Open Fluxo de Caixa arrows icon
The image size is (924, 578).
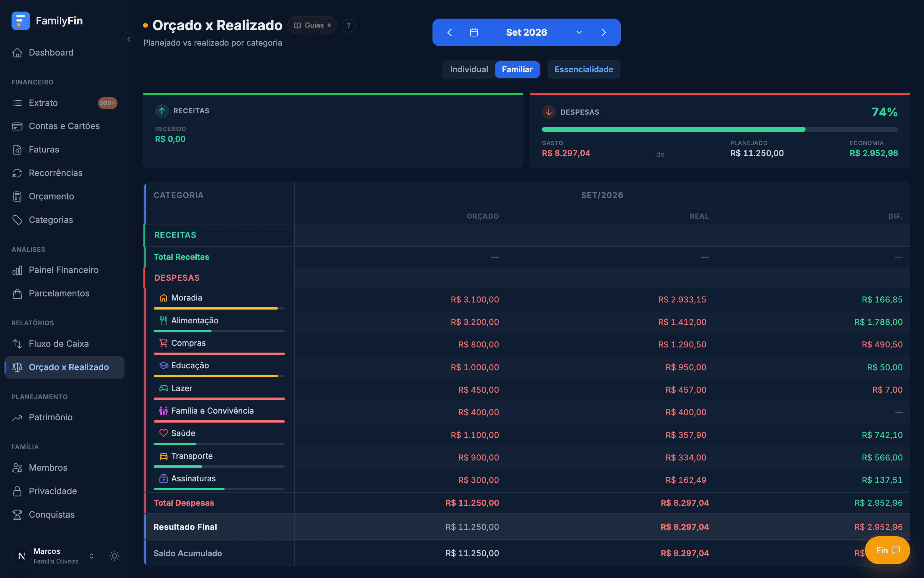(x=17, y=344)
